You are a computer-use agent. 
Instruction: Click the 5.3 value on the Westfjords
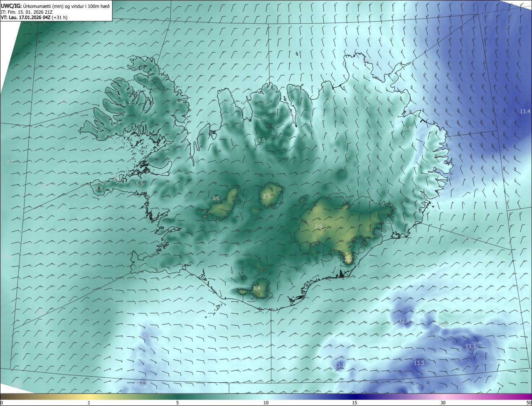127,103
